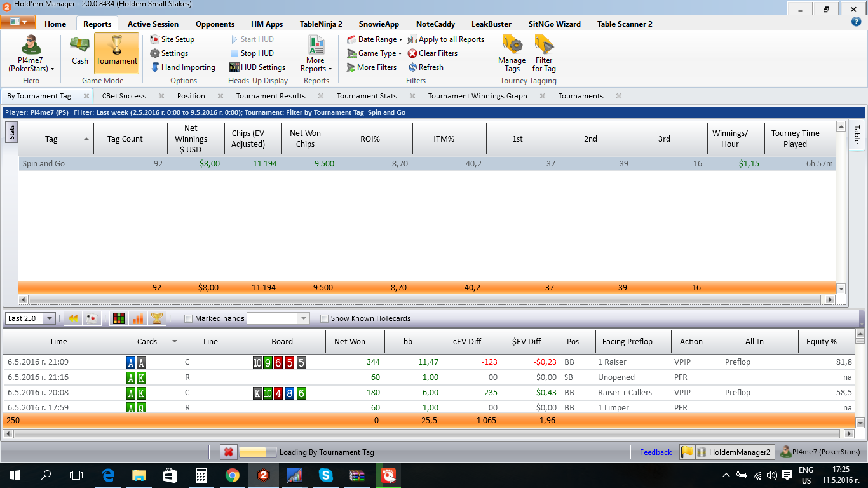This screenshot has height=488, width=868.
Task: Click the playing cards icon in hands toolbar
Action: [x=92, y=318]
